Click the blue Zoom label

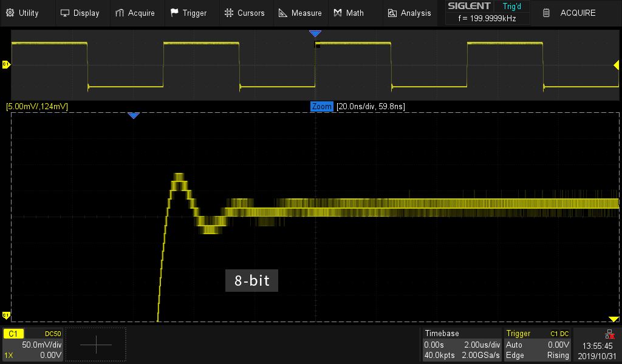pyautogui.click(x=321, y=106)
